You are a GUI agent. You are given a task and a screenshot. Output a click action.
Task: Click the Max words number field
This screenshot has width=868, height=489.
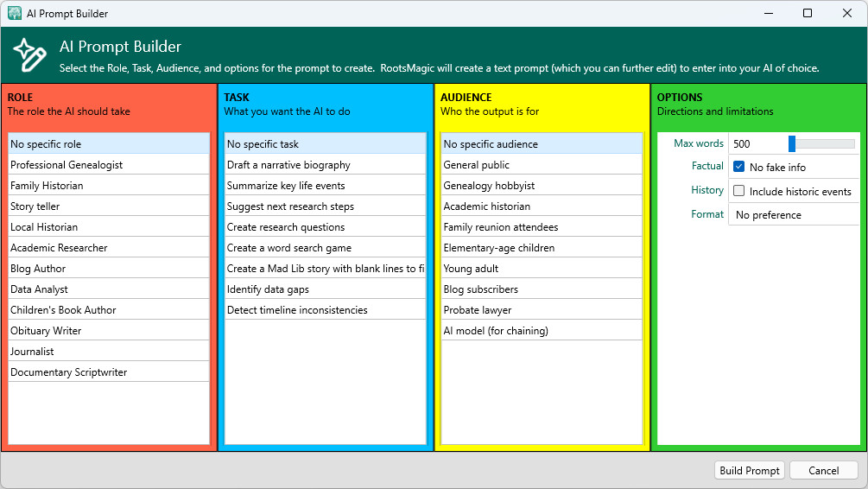pyautogui.click(x=757, y=144)
